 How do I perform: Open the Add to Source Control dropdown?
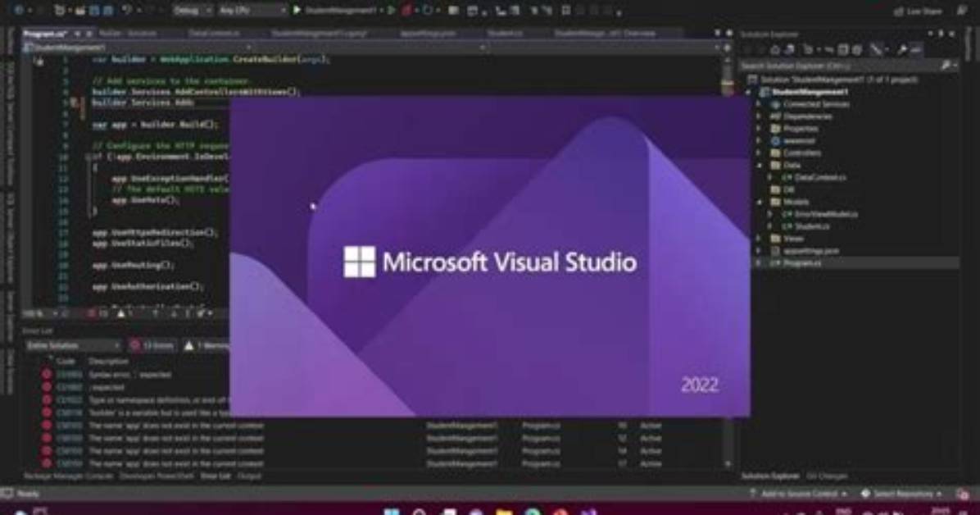click(798, 494)
